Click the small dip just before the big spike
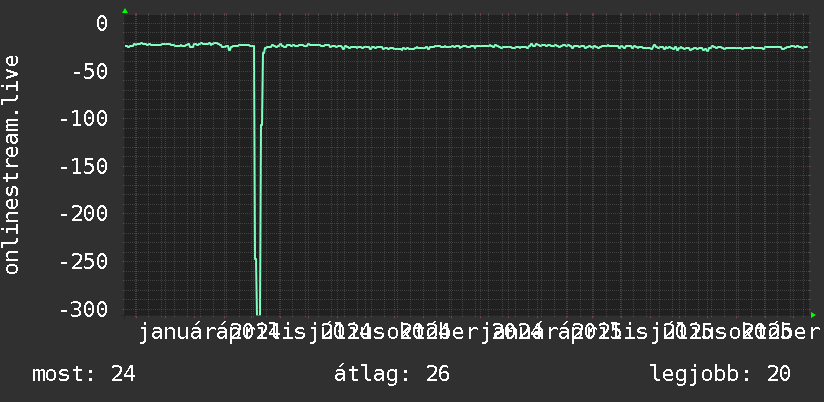824x402 pixels. pyautogui.click(x=229, y=49)
